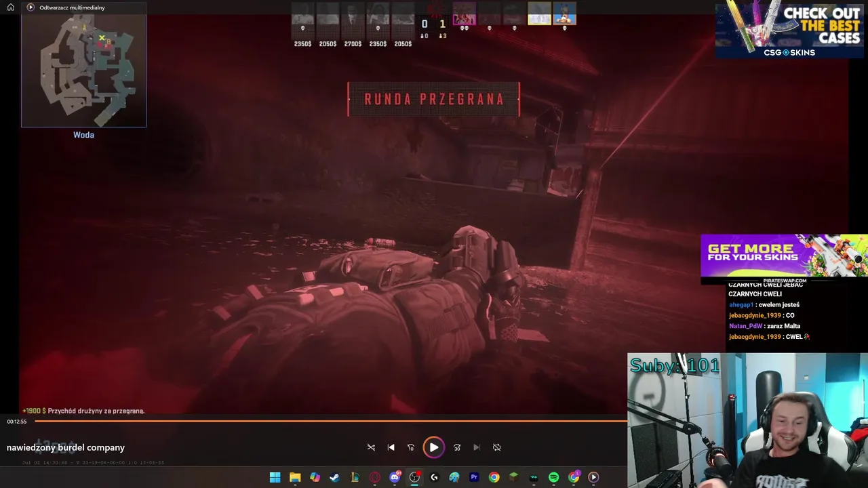Open the Paint taskbar icon
The width and height of the screenshot is (868, 488).
tap(454, 477)
